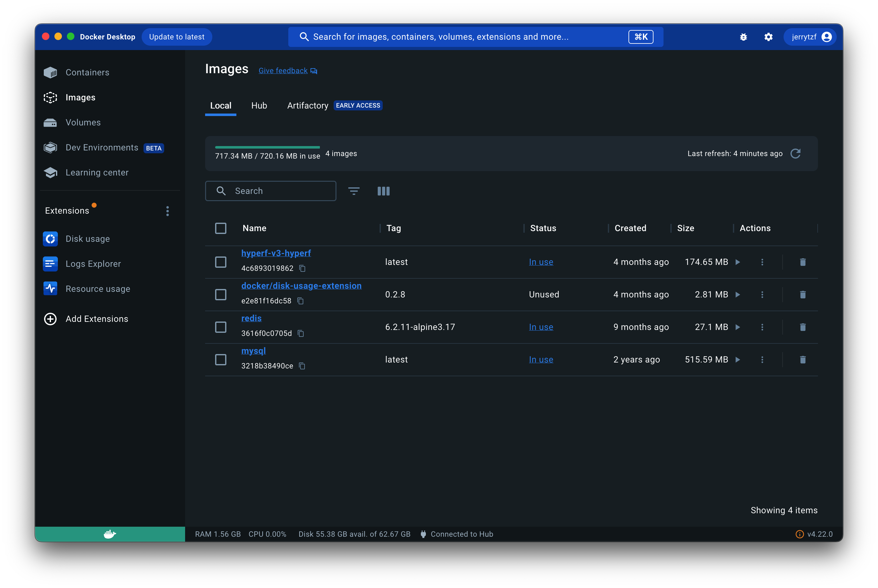Sort by the Size column header
This screenshot has width=878, height=588.
(685, 228)
